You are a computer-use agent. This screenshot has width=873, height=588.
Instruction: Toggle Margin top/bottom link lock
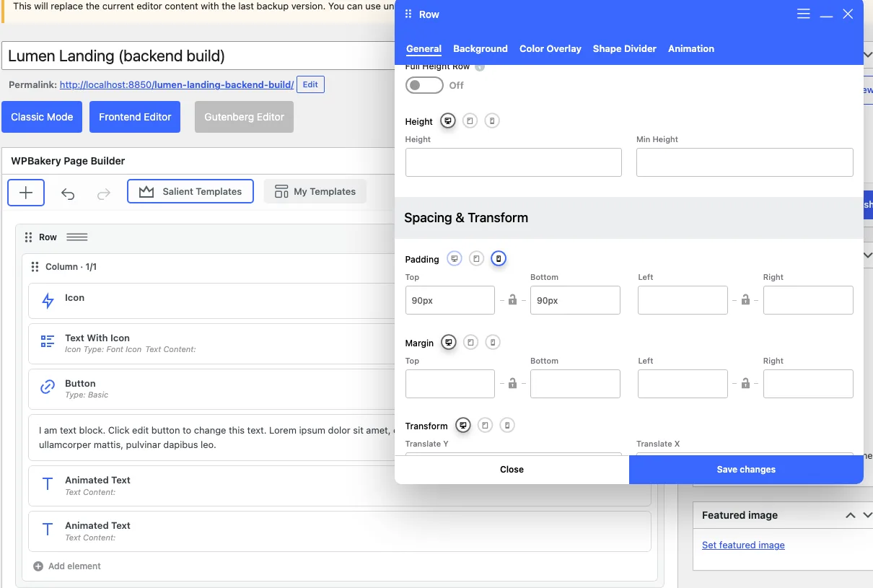512,383
